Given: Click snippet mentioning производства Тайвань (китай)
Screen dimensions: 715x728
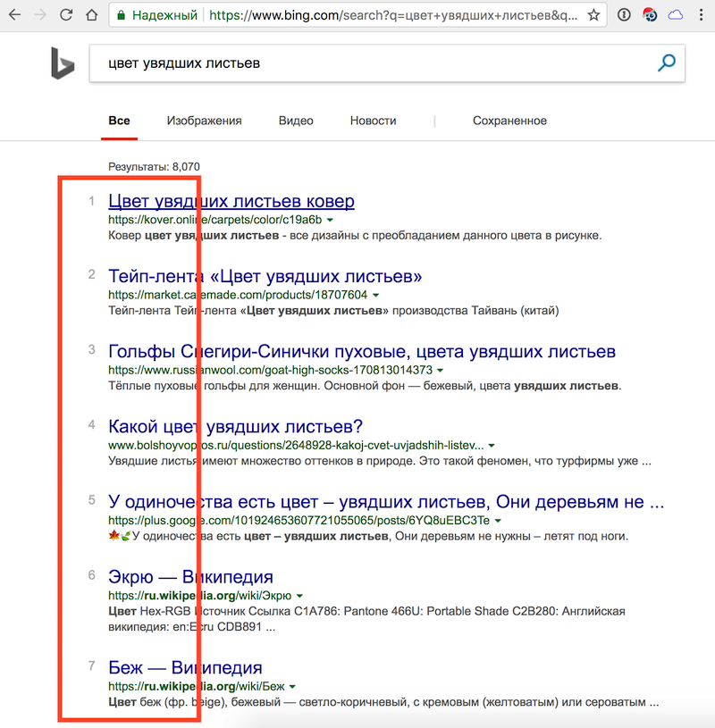Looking at the screenshot, I should tap(333, 311).
